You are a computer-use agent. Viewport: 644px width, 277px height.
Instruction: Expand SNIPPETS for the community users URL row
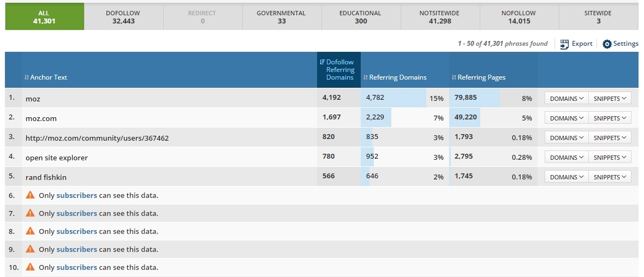(610, 138)
